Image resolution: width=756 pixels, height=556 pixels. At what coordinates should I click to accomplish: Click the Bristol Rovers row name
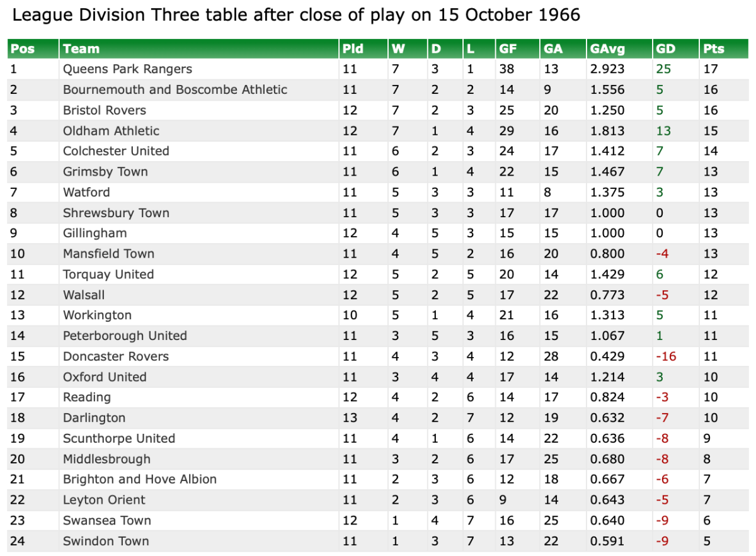105,110
